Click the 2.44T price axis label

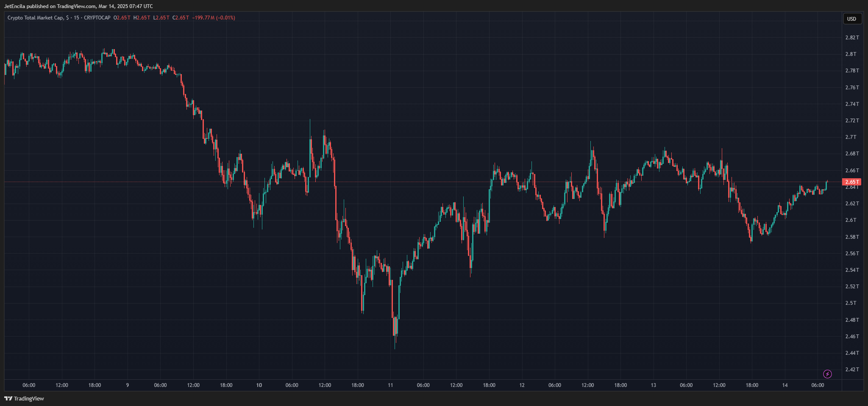[852, 353]
